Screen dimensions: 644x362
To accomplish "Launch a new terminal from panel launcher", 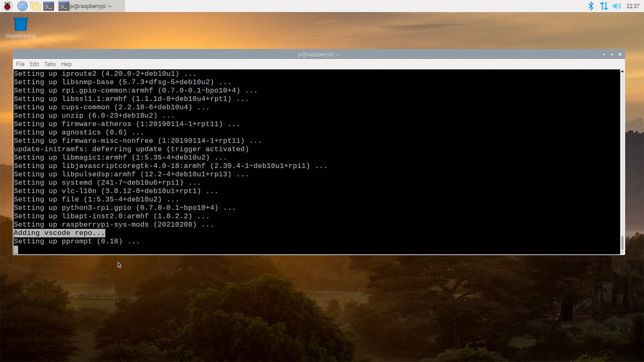I will (48, 6).
